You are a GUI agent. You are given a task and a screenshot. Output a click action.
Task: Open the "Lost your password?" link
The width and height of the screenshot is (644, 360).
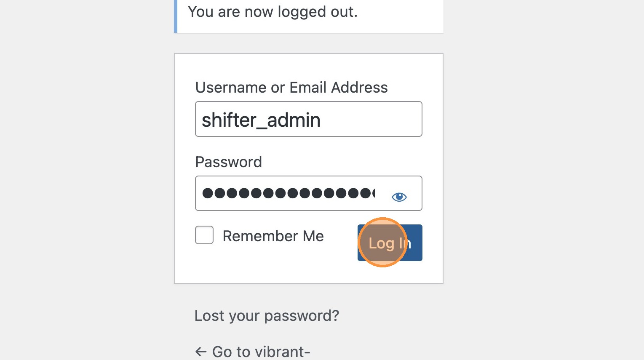(267, 315)
